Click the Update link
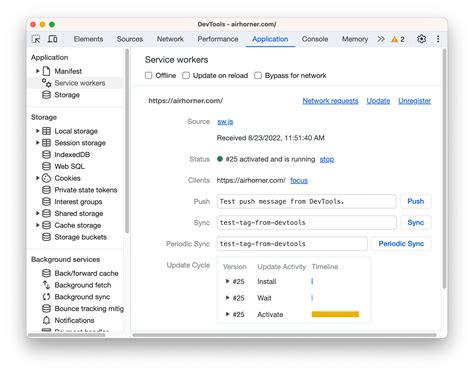The image size is (474, 373). 378,101
